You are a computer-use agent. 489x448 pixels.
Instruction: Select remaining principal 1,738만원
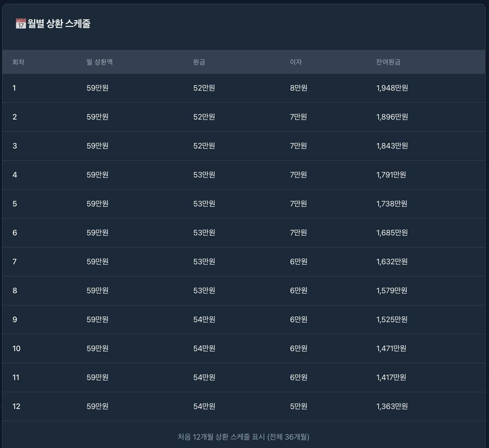pyautogui.click(x=392, y=204)
